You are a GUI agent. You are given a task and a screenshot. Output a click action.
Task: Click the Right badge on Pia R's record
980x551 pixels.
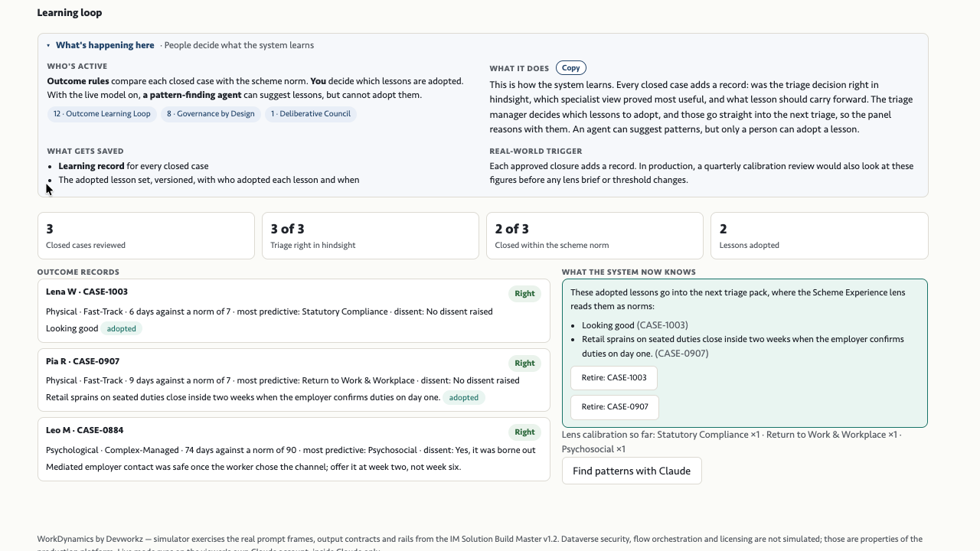(524, 364)
